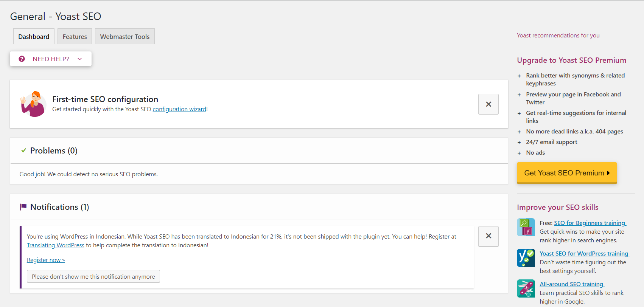Click 'Preview your page in Facebook and Twitter'
644x307 pixels.
click(573, 98)
